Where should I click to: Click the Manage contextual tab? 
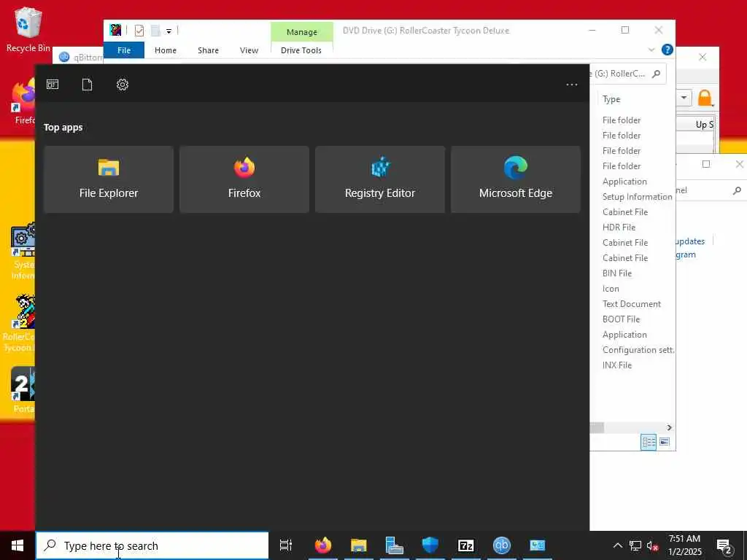coord(301,32)
